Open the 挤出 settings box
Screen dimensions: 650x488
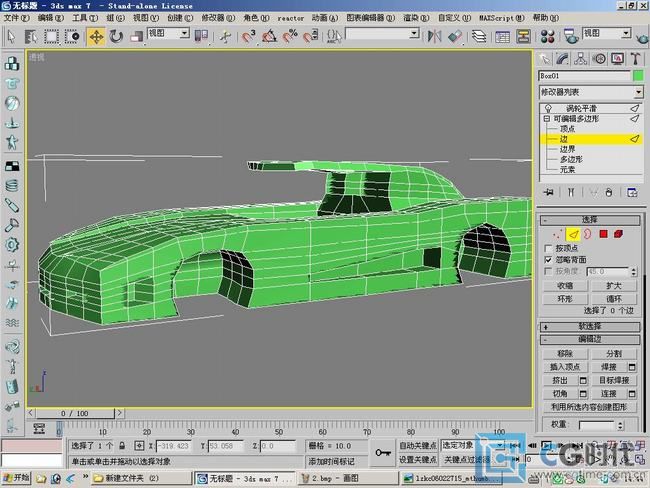point(583,380)
